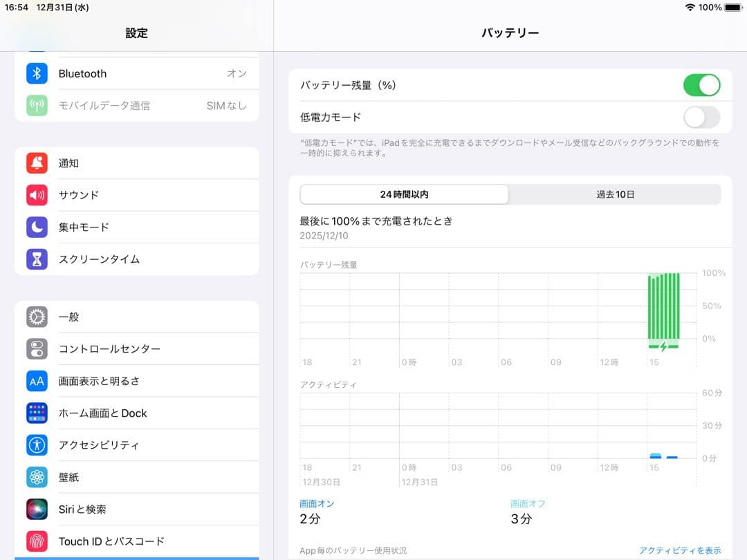The image size is (747, 560).
Task: Tap the ホーム画面と Dock grid icon
Action: (x=37, y=413)
